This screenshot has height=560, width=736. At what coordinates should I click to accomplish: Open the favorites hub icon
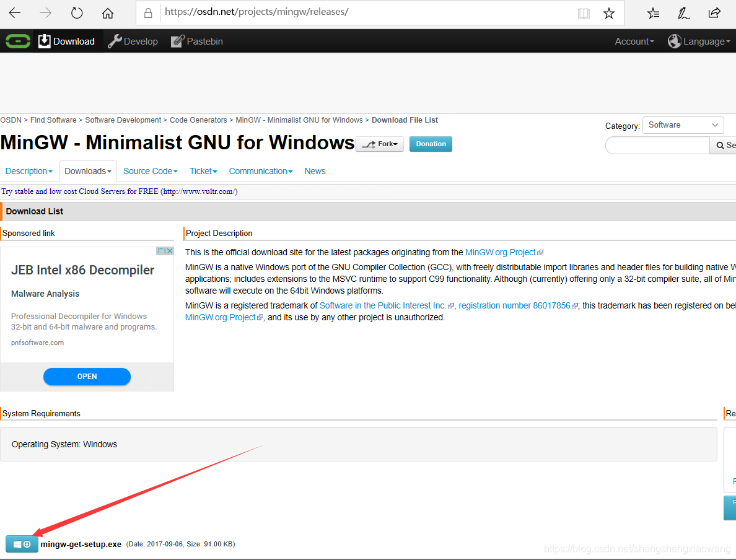click(x=653, y=13)
